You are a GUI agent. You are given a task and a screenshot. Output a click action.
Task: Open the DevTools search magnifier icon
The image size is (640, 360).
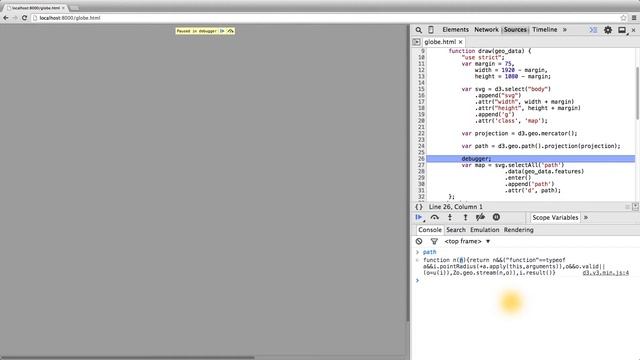click(x=418, y=30)
